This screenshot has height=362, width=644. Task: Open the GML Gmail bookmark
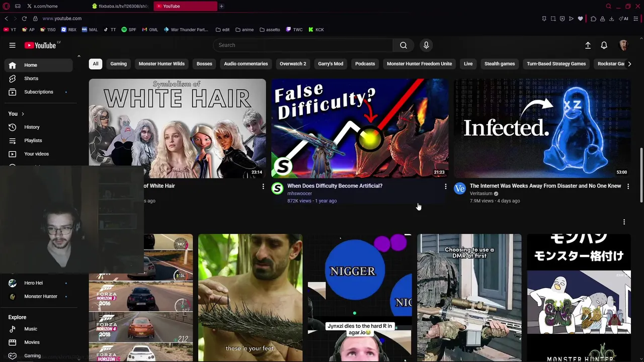pos(150,30)
